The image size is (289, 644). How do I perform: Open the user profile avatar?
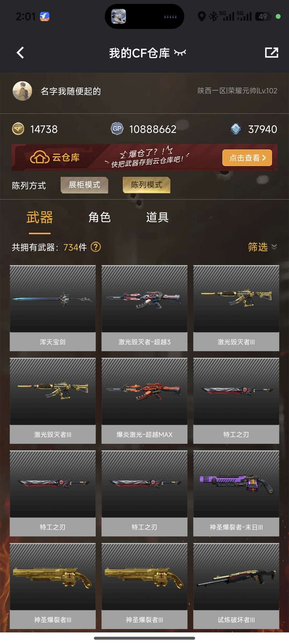click(22, 91)
